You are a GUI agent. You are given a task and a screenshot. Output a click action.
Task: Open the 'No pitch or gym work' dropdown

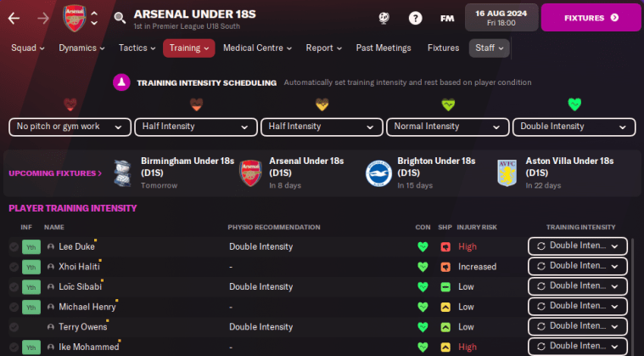(70, 127)
